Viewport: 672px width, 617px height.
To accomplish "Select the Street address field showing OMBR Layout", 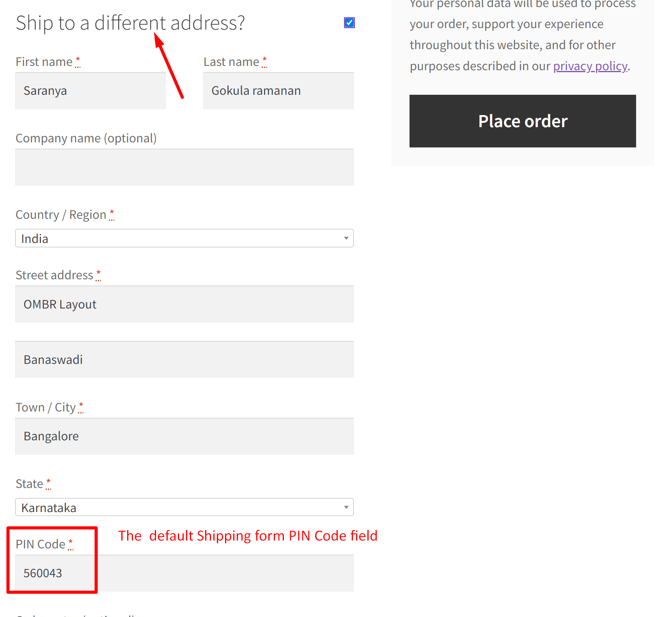I will click(184, 304).
